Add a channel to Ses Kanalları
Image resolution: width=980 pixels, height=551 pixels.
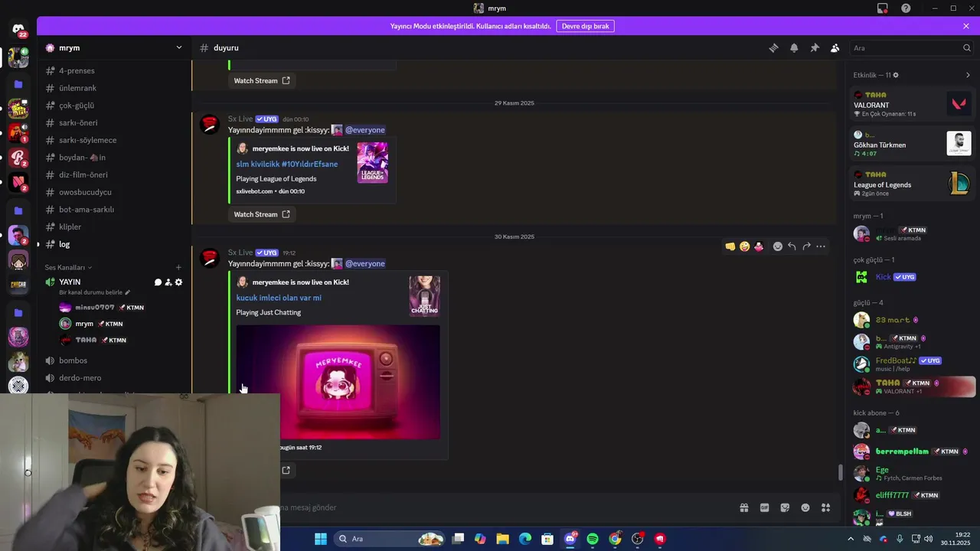pyautogui.click(x=178, y=267)
